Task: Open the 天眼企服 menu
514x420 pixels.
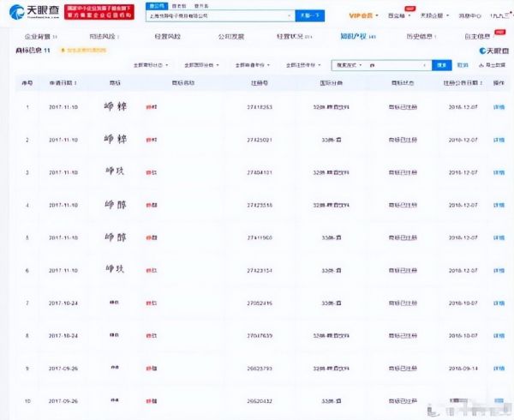Action: (434, 15)
